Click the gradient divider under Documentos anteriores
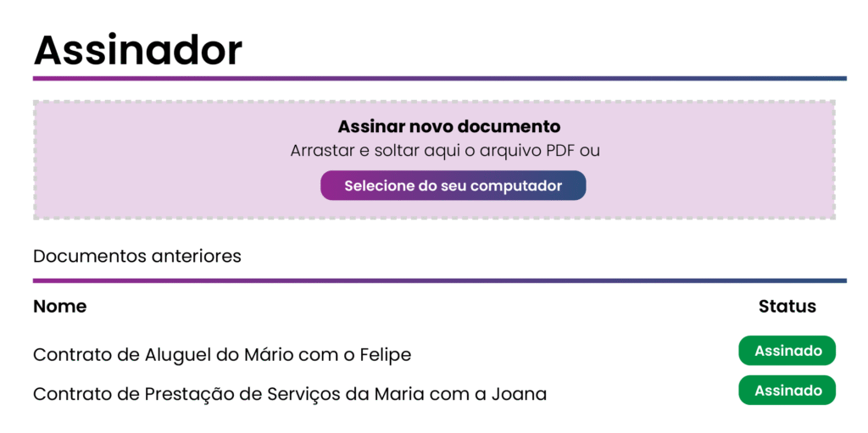The width and height of the screenshot is (868, 433). click(439, 280)
